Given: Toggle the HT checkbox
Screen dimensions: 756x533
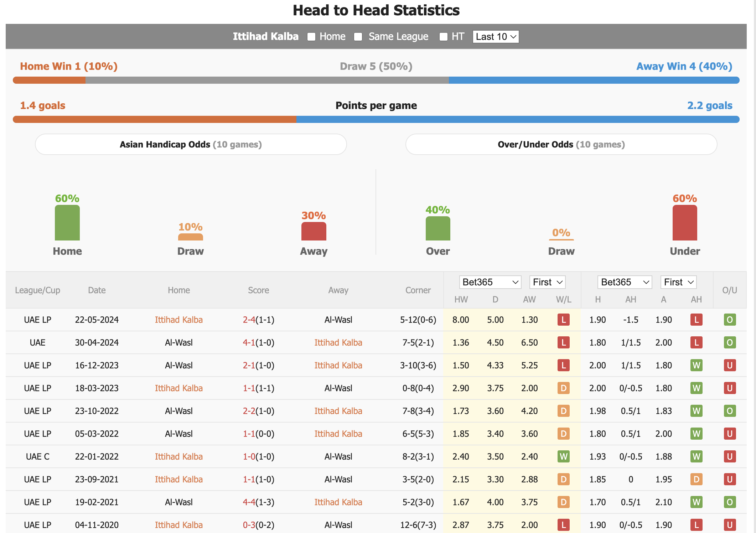Looking at the screenshot, I should pos(444,37).
